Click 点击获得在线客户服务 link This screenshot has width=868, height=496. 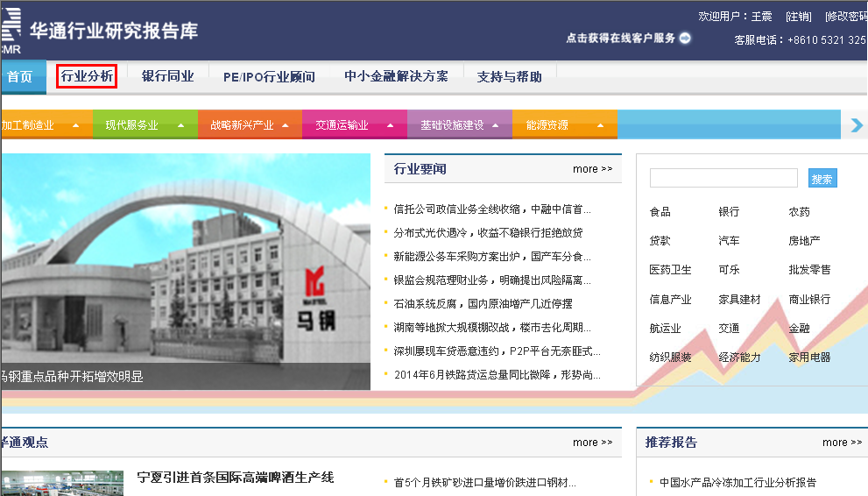click(620, 38)
